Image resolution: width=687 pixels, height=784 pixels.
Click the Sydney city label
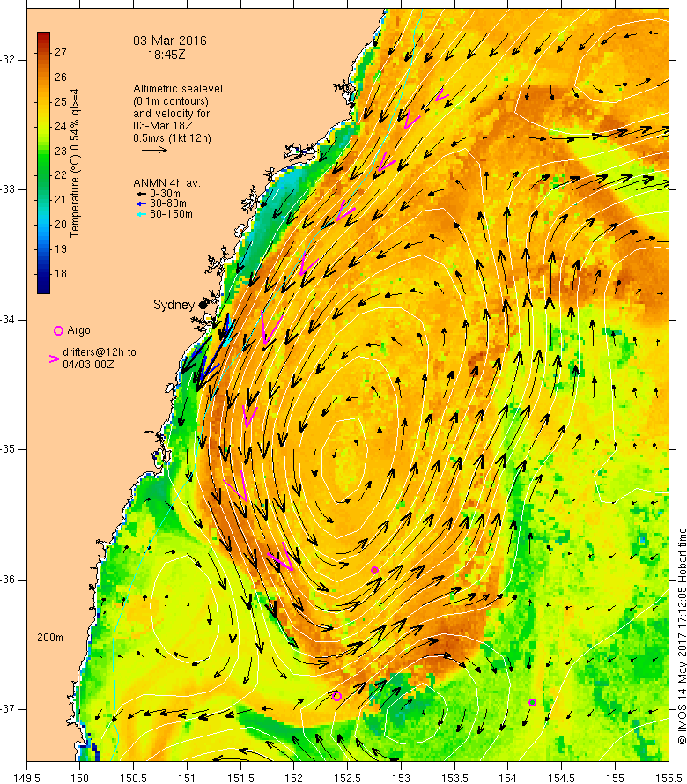pyautogui.click(x=174, y=305)
